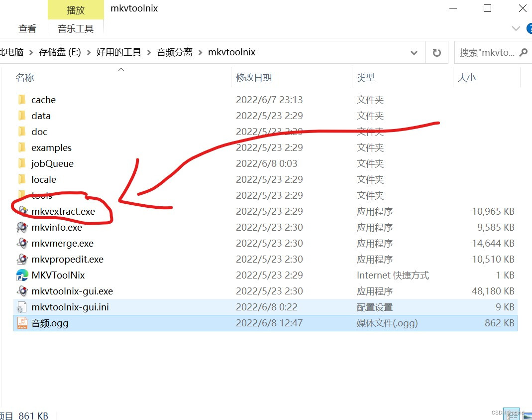Expand the address bar history dropdown

click(x=414, y=53)
